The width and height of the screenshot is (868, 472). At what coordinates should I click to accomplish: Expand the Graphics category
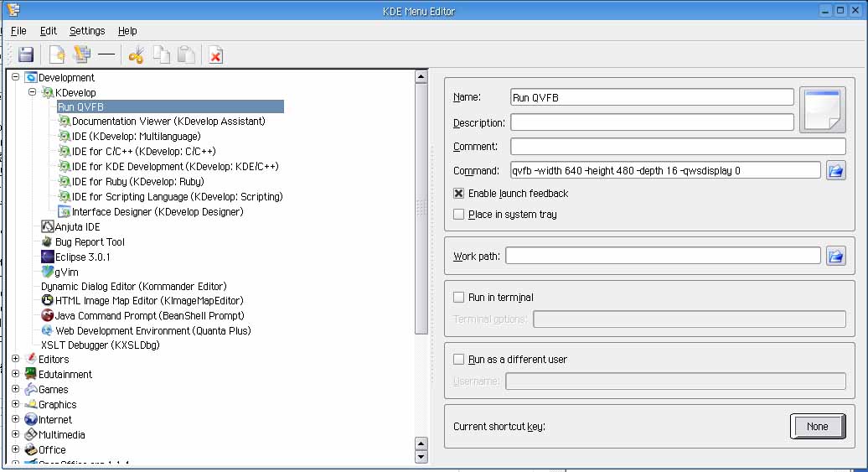point(15,404)
